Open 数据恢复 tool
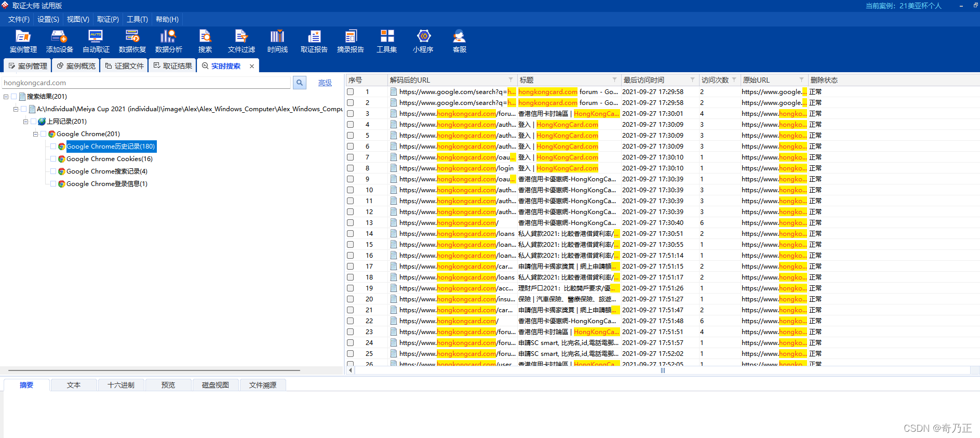Screen dimensions: 980x438 pos(132,41)
